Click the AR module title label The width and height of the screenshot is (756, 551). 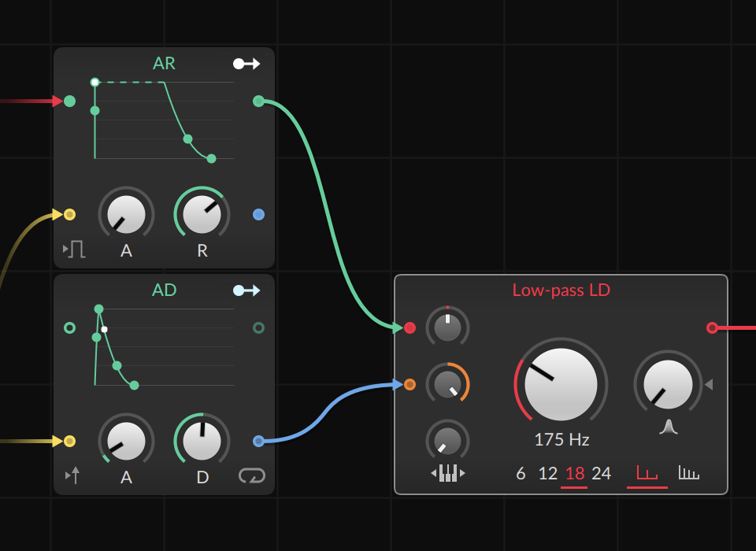pos(164,64)
